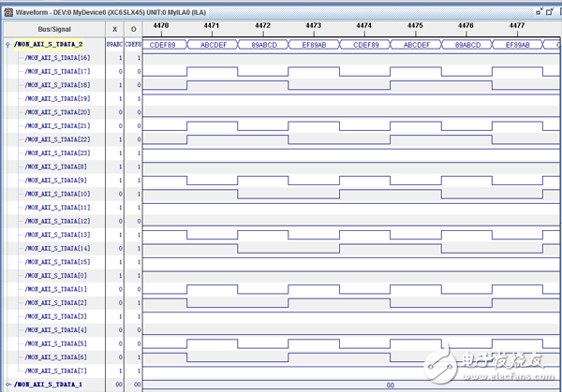Select signal MON_AXI_S_TDATA[13]
Viewport: 562px width, 392px height.
click(57, 235)
